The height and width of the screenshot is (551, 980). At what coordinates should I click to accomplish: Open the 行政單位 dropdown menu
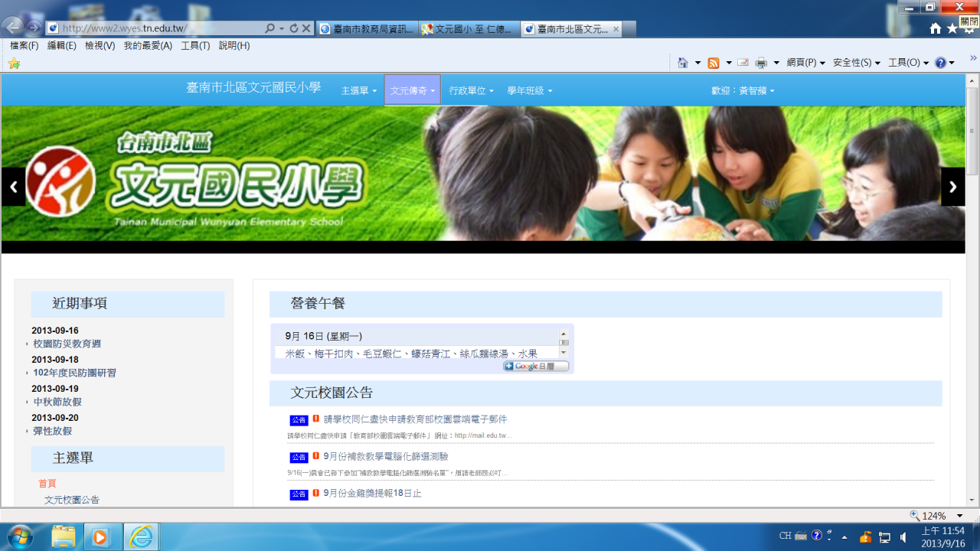pyautogui.click(x=471, y=90)
